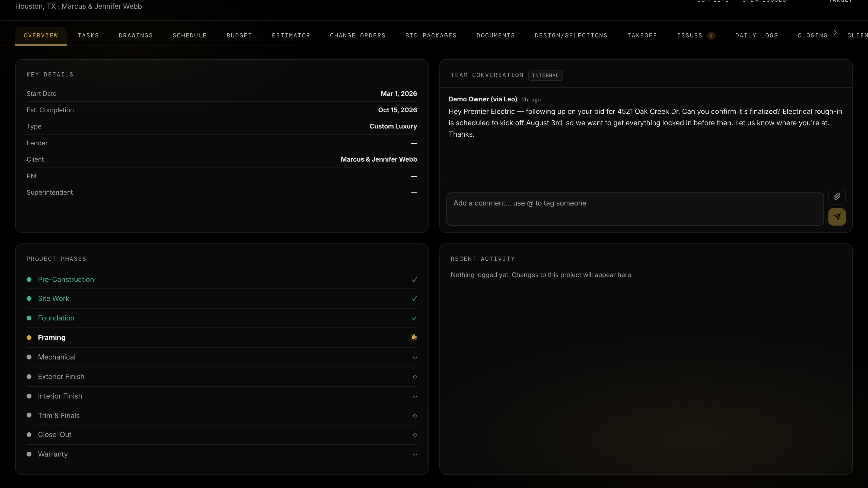Image resolution: width=868 pixels, height=488 pixels.
Task: Click the Type value Custom Luxury
Action: click(393, 127)
